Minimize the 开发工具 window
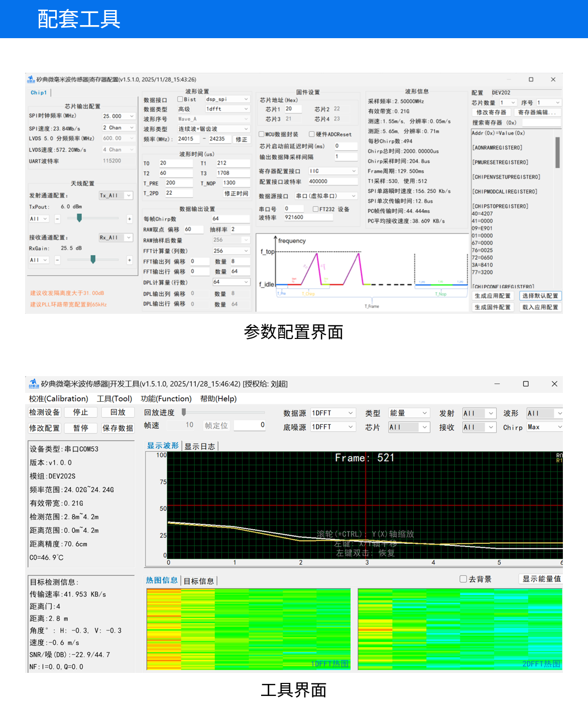Screen dimensions: 588x706 [497, 384]
